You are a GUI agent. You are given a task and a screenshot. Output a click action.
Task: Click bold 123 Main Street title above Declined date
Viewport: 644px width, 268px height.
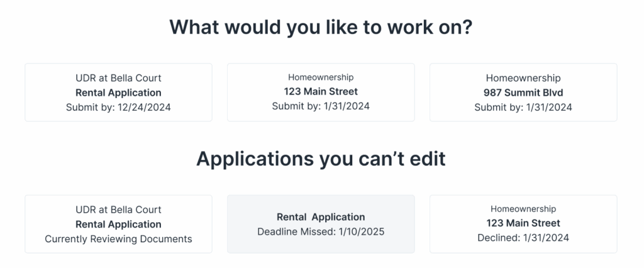(x=523, y=223)
